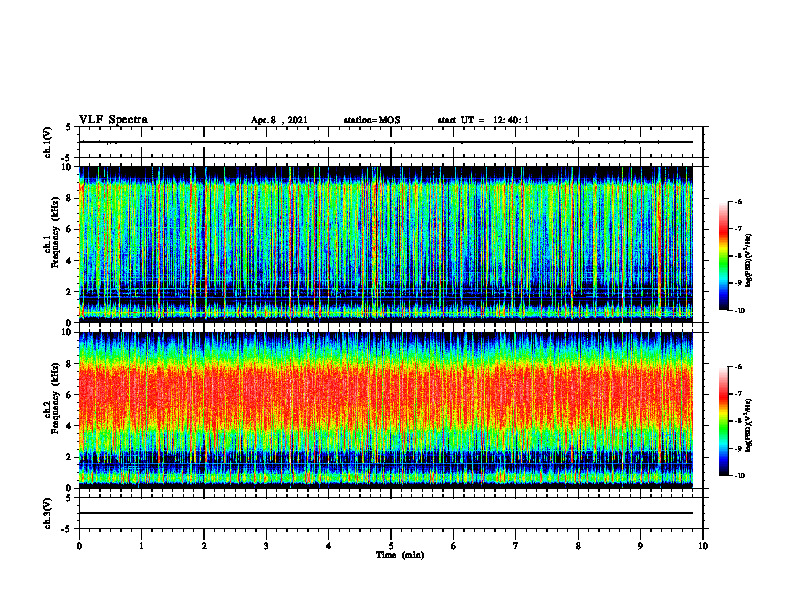Click the time axis tick label "2"
The height and width of the screenshot is (612, 792).
coord(204,546)
